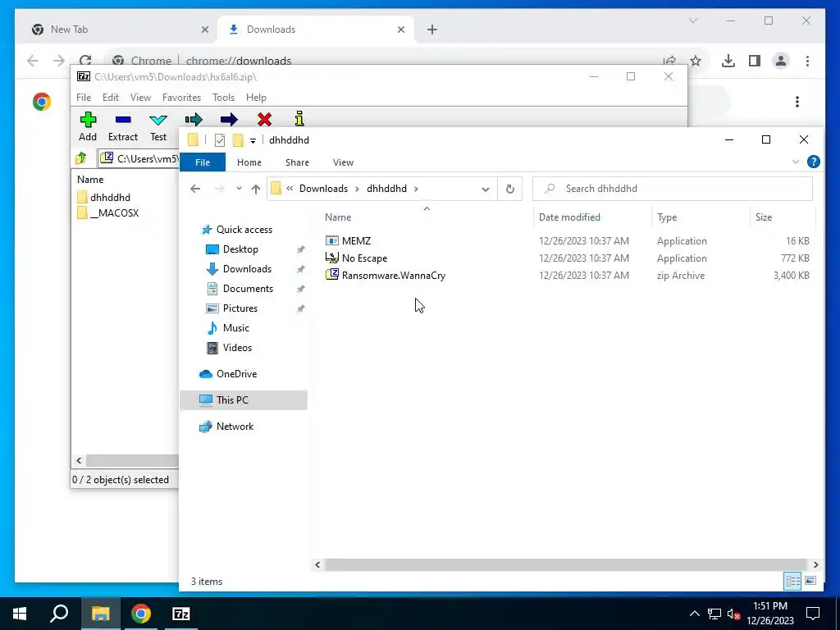The image size is (840, 630).
Task: Open taskbar search magnifier
Action: click(x=59, y=614)
